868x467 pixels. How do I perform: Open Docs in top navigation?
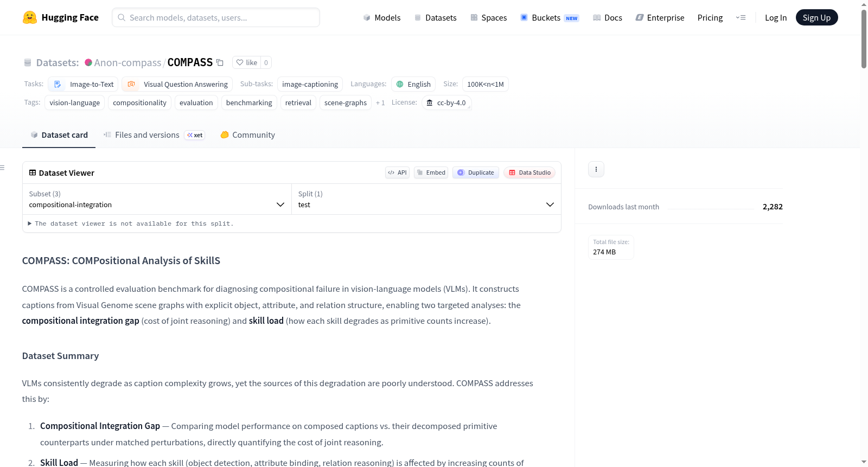(x=608, y=17)
